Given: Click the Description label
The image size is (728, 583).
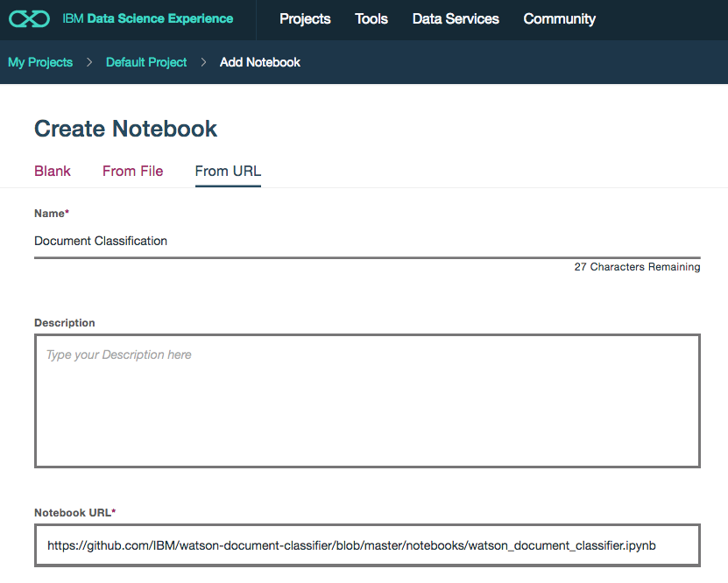Looking at the screenshot, I should [x=65, y=323].
